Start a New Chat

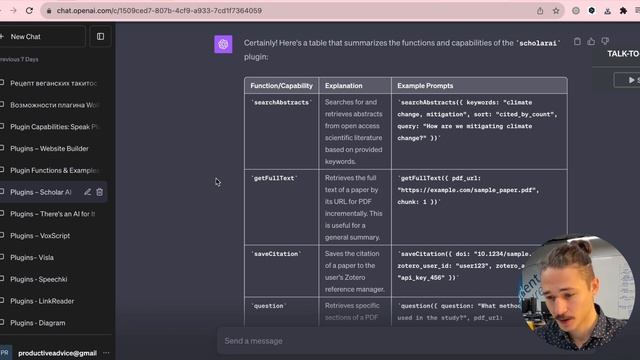click(42, 37)
